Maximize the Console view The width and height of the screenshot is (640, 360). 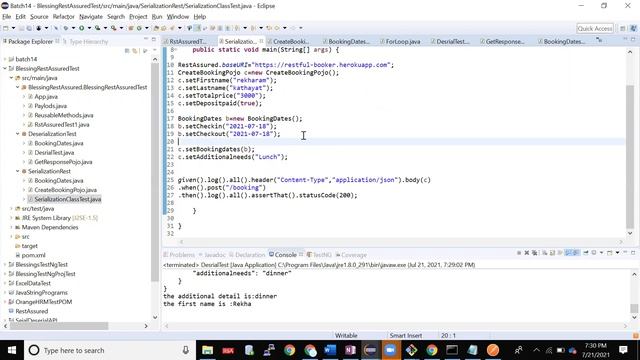click(x=633, y=253)
